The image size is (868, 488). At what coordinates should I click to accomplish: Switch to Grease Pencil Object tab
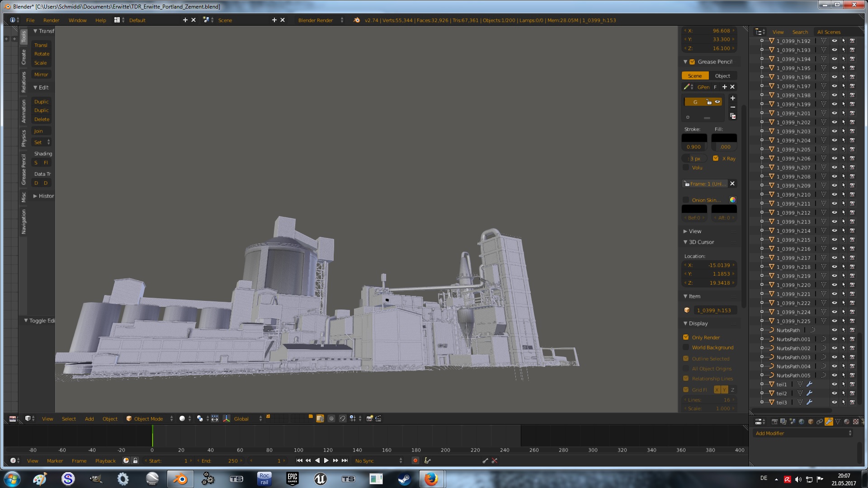tap(722, 76)
